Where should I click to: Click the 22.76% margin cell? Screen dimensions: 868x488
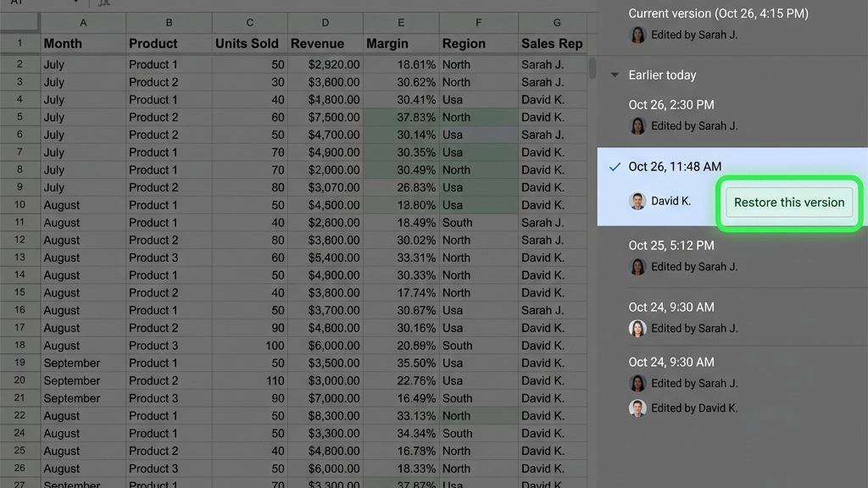(401, 380)
